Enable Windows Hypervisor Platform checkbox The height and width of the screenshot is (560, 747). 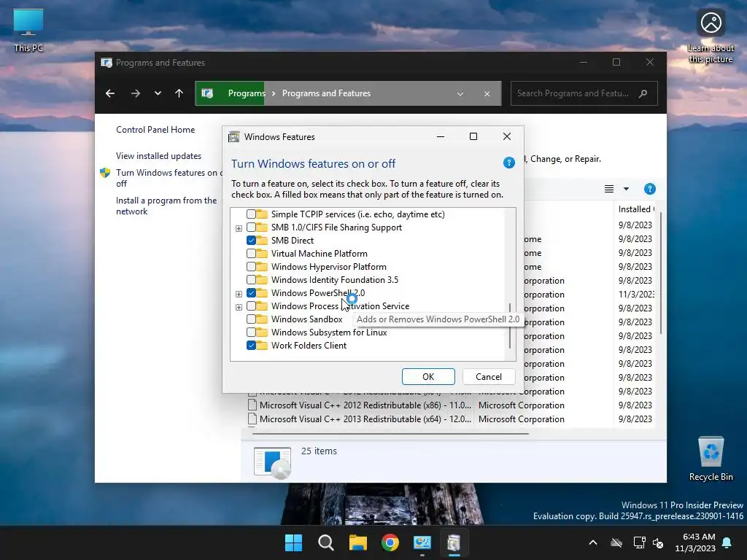point(251,267)
